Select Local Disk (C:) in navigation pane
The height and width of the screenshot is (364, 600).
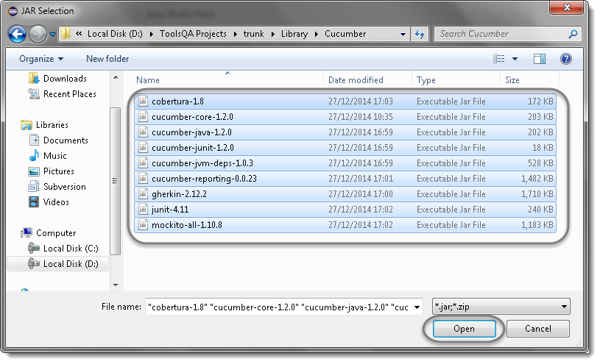(x=71, y=249)
